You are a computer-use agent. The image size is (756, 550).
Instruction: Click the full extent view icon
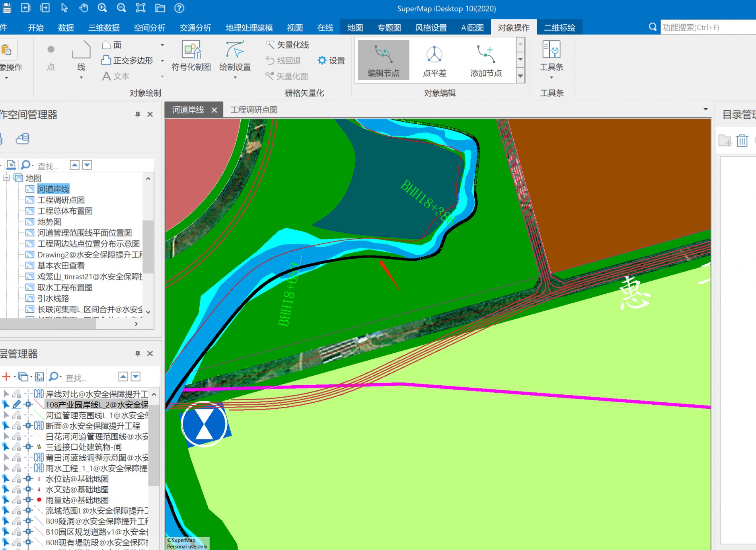(x=140, y=8)
